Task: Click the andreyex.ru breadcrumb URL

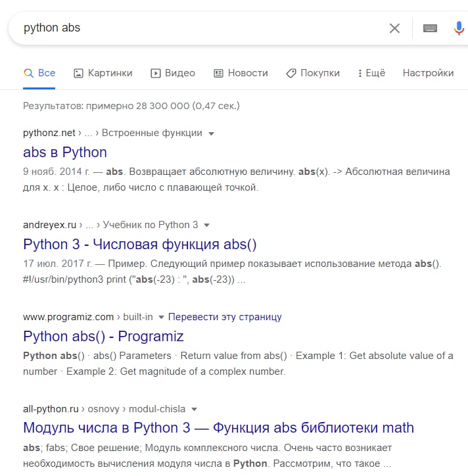Action: pos(50,225)
